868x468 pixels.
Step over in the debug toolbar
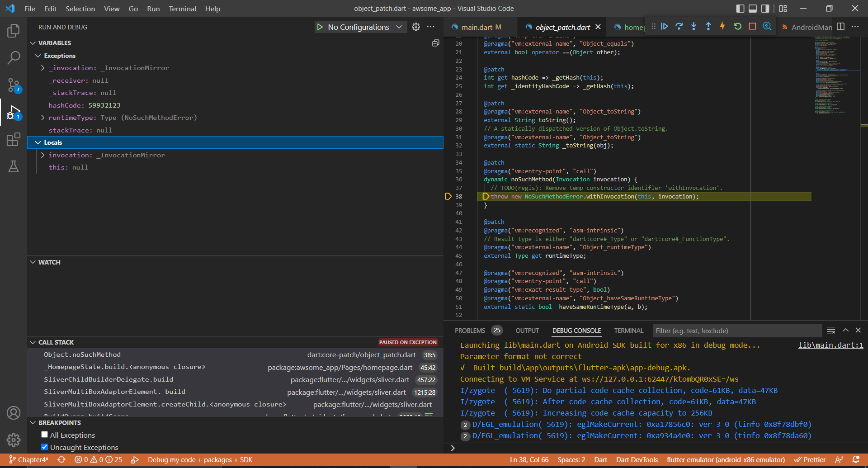pyautogui.click(x=679, y=27)
